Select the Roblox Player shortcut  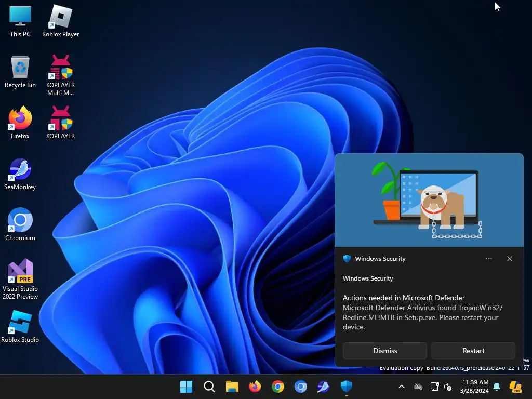tap(60, 21)
